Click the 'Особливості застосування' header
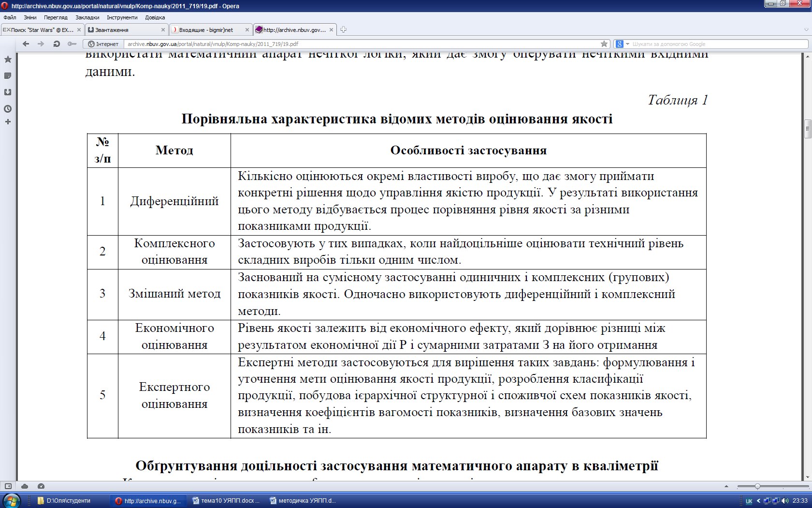Screen dimensions: 812x508 [468, 150]
